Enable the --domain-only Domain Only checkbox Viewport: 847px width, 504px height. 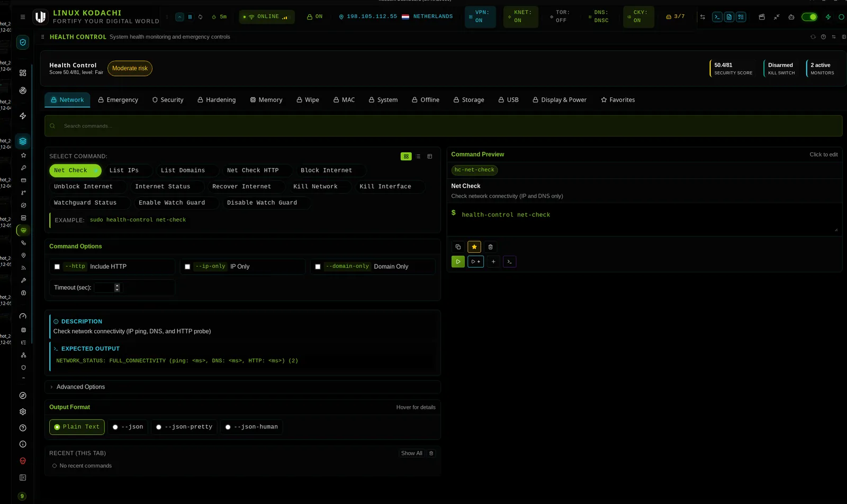pyautogui.click(x=318, y=267)
